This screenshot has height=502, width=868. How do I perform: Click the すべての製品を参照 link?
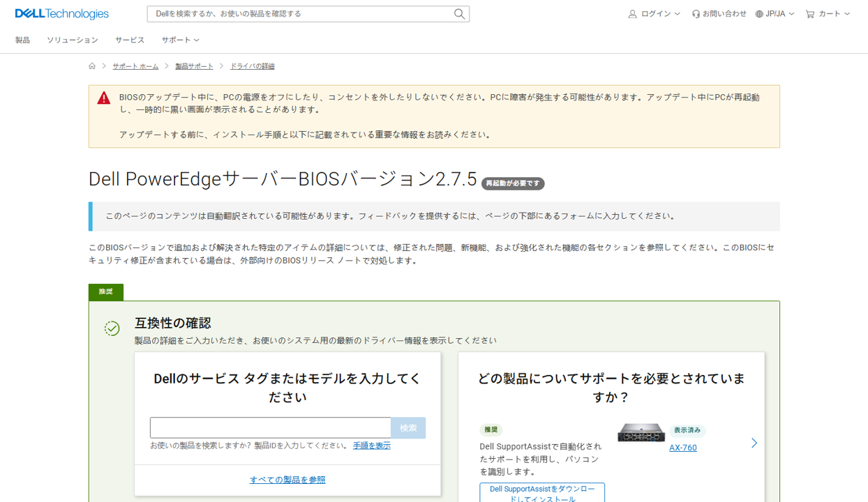click(287, 480)
